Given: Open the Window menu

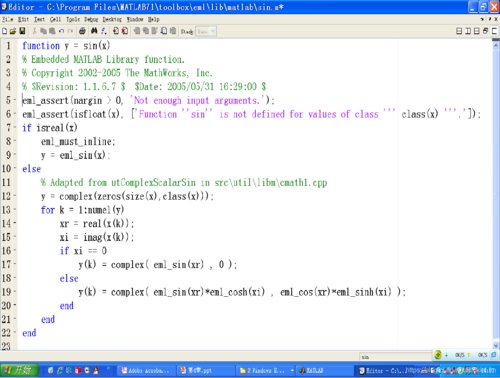Looking at the screenshot, I should pos(135,19).
